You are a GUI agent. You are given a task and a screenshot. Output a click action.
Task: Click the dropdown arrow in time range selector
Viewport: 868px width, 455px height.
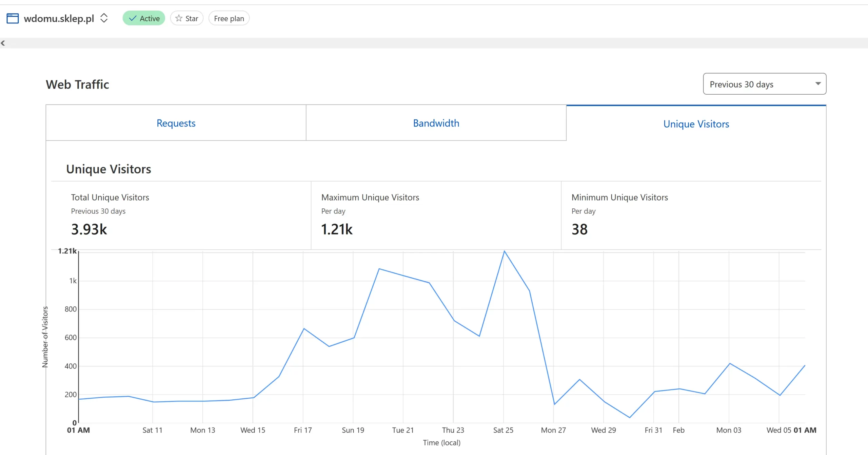(x=818, y=84)
